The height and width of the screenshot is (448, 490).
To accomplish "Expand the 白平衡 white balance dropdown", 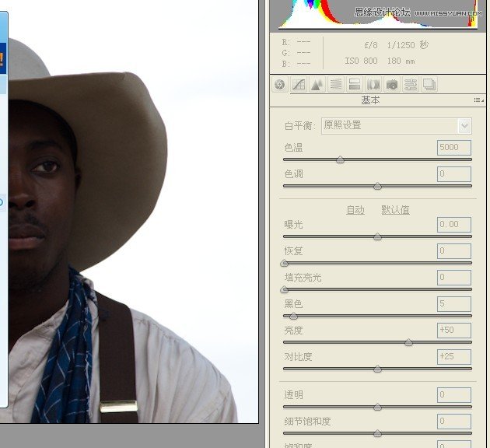I will click(465, 125).
